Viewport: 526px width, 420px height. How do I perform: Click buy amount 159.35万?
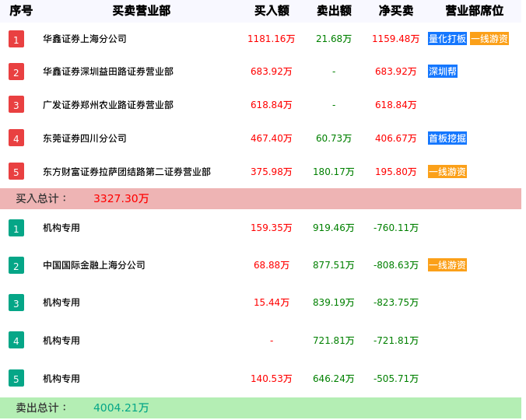point(272,228)
